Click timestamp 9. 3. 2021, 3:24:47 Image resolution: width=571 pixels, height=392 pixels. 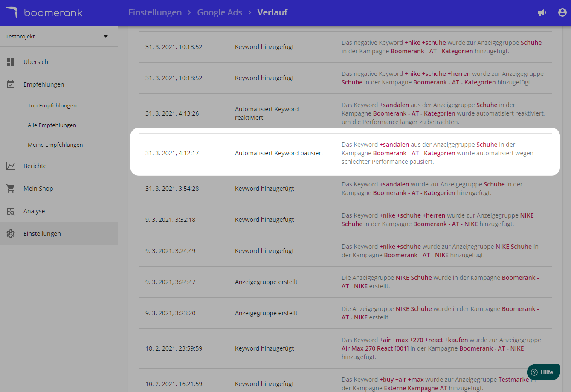[x=170, y=282]
